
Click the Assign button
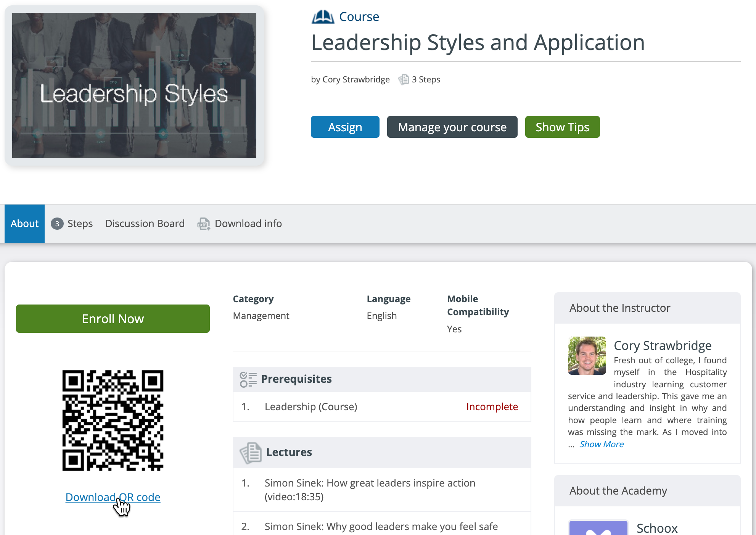345,127
